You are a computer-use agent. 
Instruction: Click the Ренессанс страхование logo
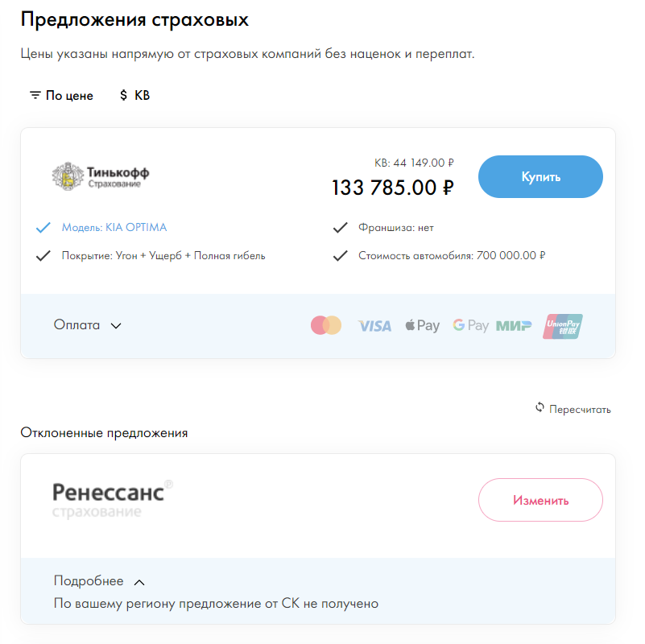112,499
